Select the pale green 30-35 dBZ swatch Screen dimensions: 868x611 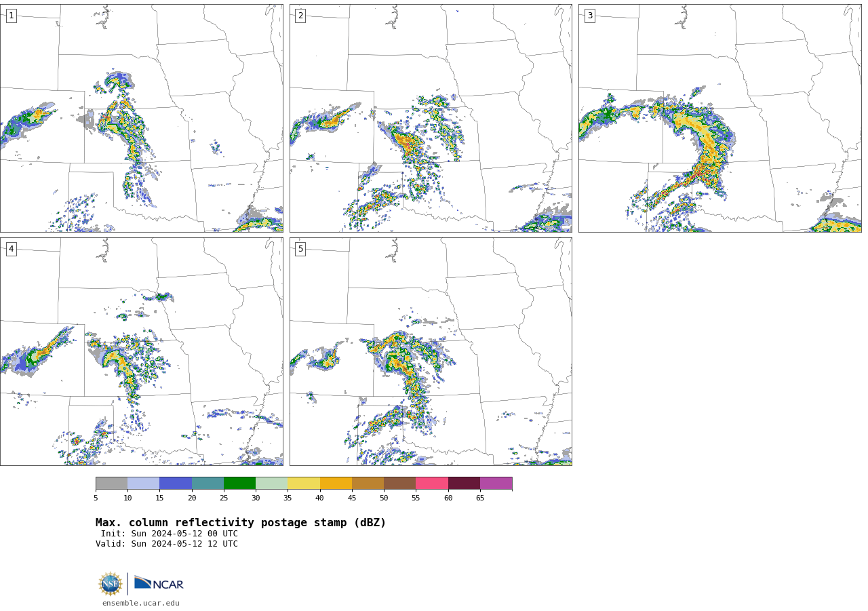tap(271, 483)
